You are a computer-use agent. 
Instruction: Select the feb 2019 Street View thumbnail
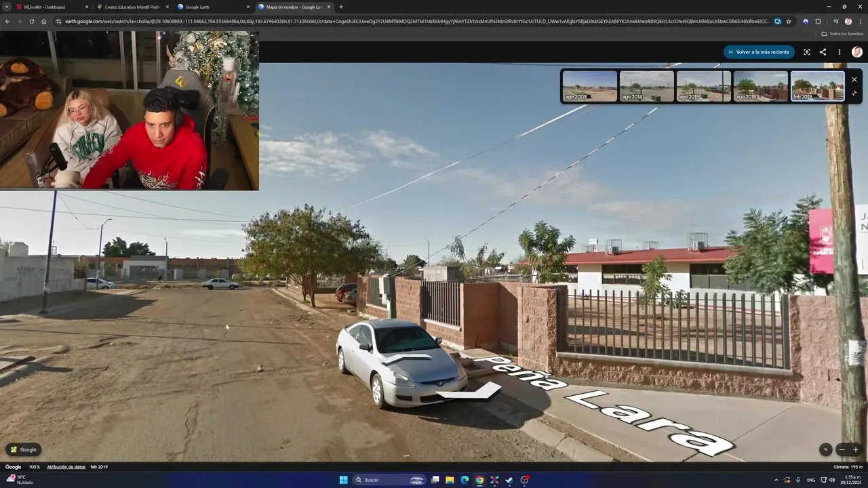coord(818,86)
